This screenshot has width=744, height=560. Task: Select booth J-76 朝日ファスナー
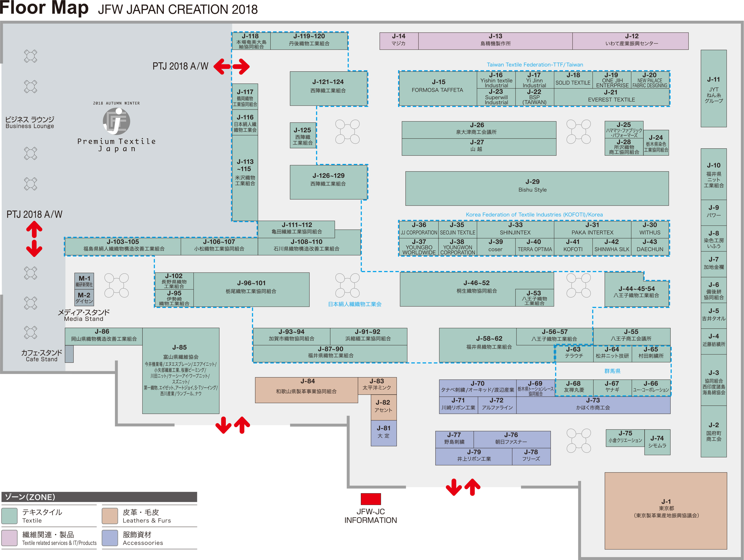click(x=512, y=440)
